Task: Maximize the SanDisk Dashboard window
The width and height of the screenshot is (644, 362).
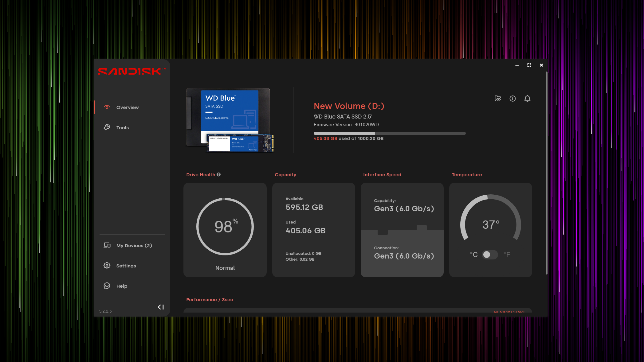Action: 529,65
